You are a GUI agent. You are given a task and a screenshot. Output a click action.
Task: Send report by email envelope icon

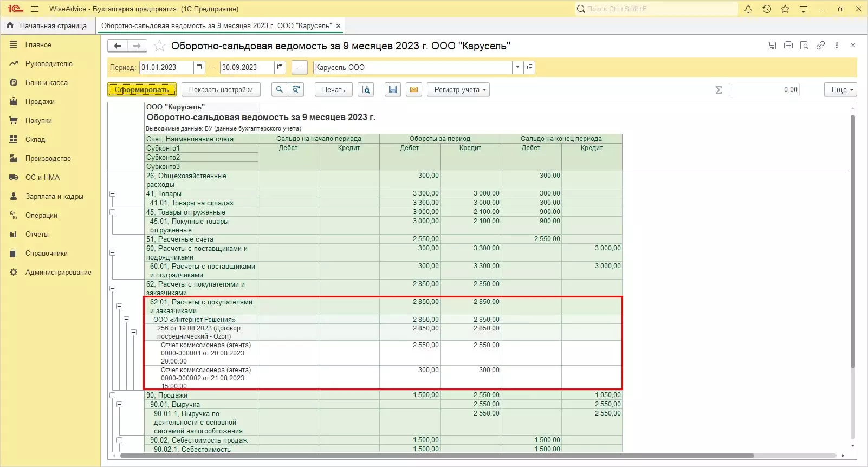coord(414,90)
